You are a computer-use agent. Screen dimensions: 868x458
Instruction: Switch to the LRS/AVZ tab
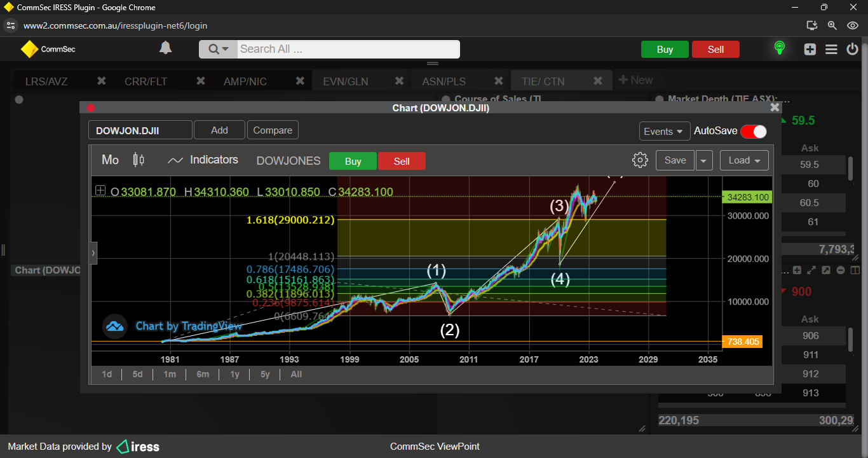[46, 81]
